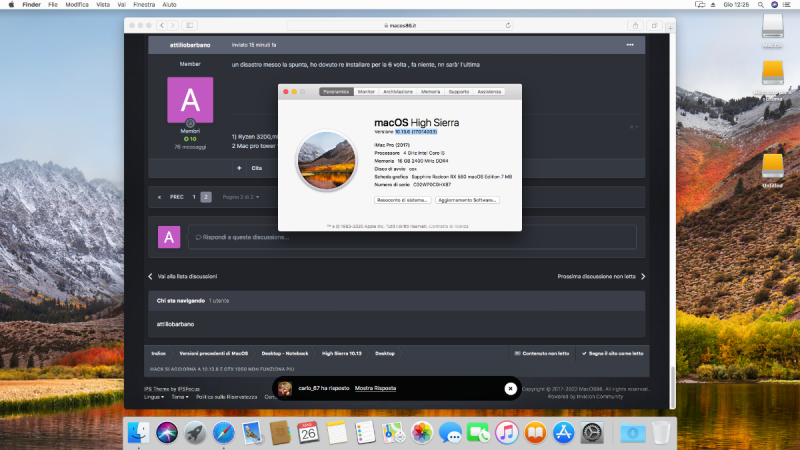Go to PREC previous page
The width and height of the screenshot is (800, 450).
[x=177, y=197]
